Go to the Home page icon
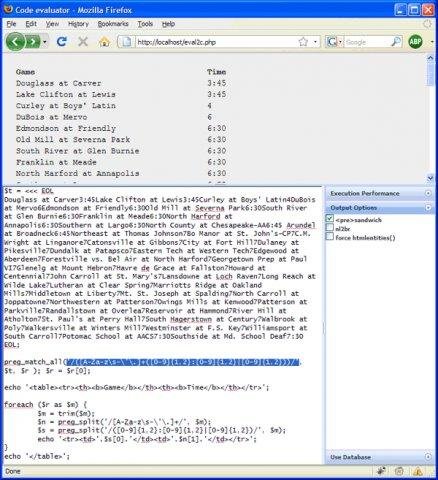 (x=104, y=42)
